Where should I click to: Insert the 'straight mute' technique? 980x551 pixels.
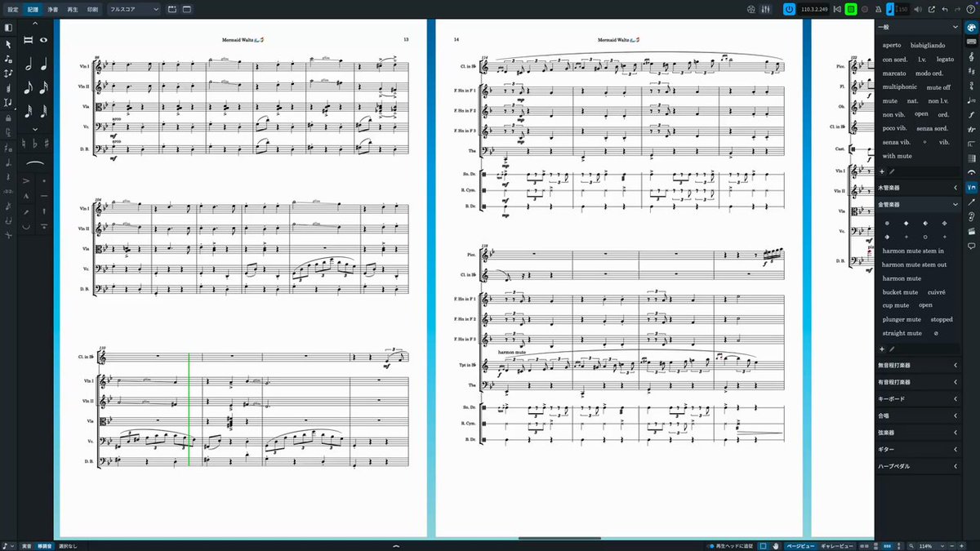click(902, 333)
